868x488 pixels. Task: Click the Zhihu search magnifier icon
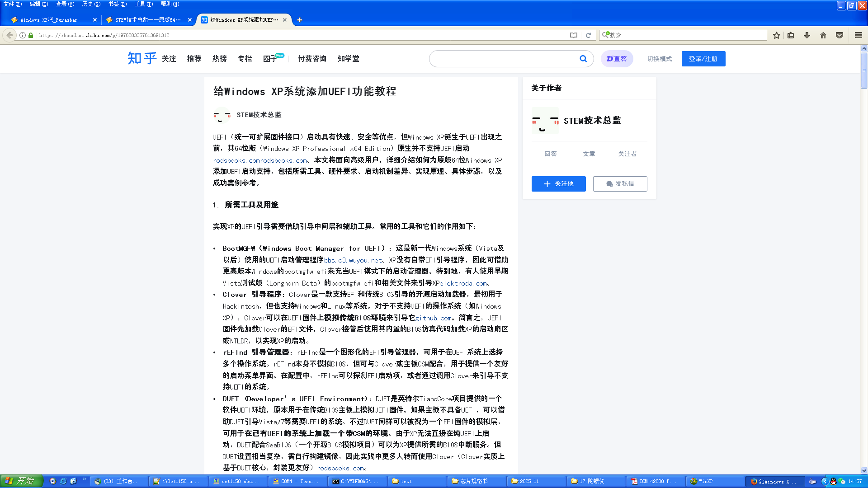(583, 59)
